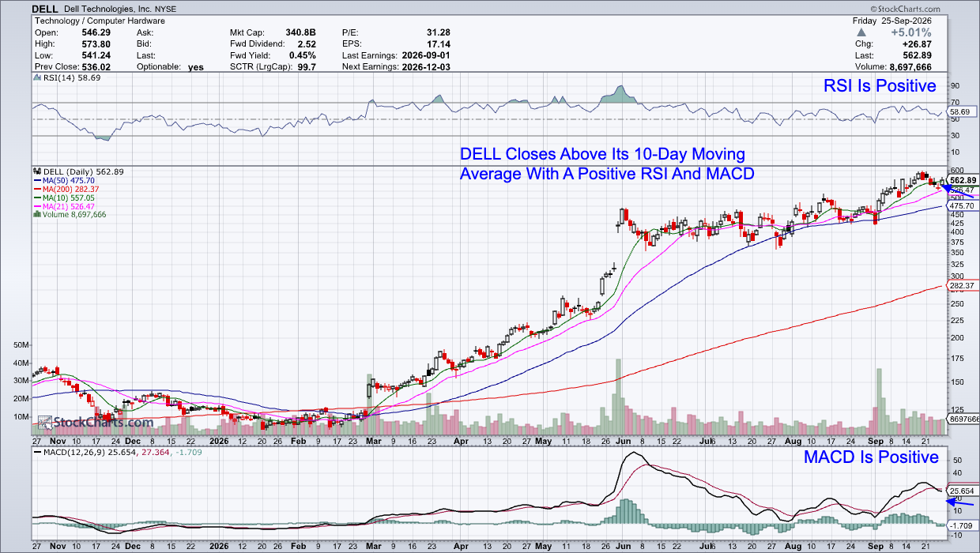Click the 'Volume 8,697,666' legend entry
The width and height of the screenshot is (980, 553).
(74, 214)
